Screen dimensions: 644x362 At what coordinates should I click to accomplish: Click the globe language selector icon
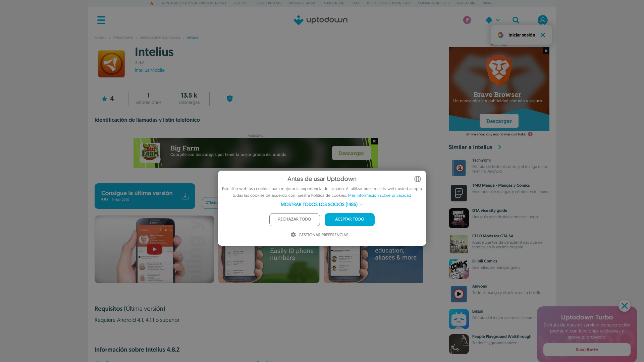click(x=418, y=179)
